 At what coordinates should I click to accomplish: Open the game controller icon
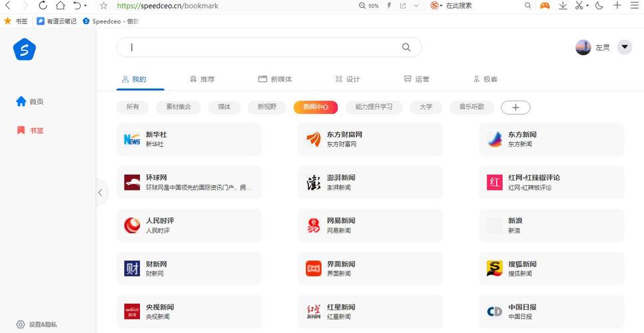[x=545, y=6]
